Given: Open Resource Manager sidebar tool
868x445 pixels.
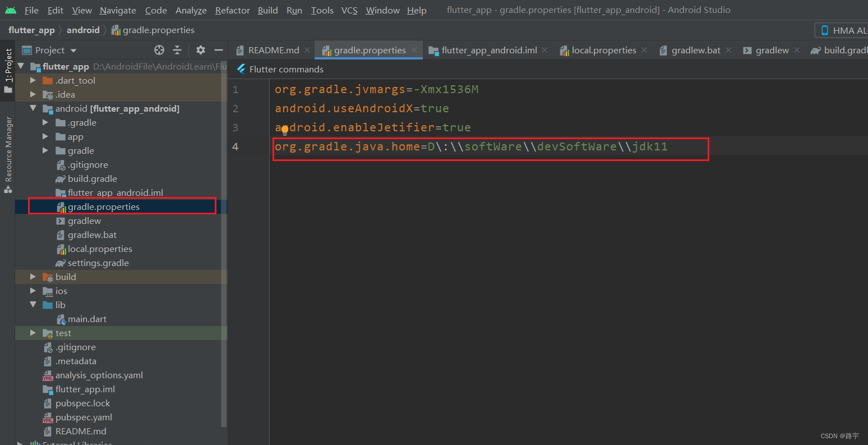Looking at the screenshot, I should (8, 154).
